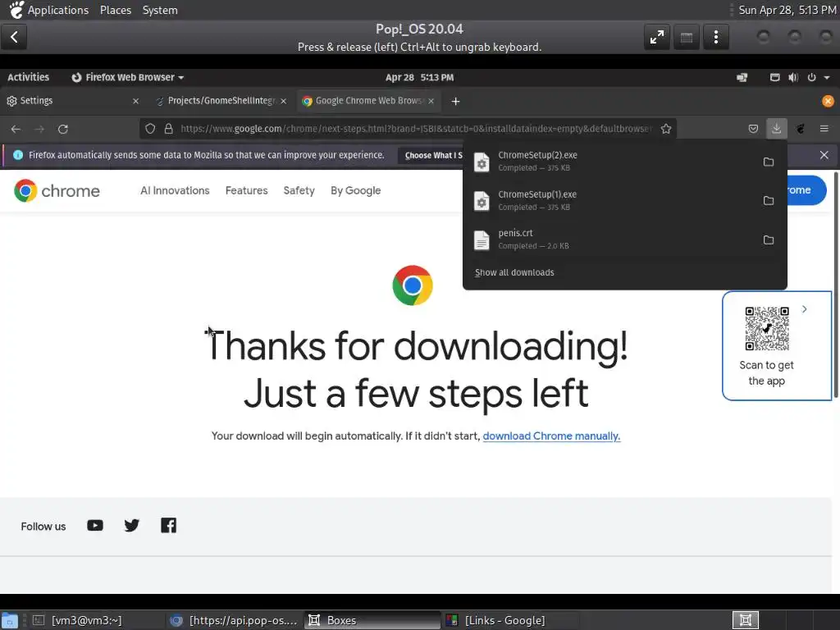Click the host clock Sun Apr 28, 5:13 PM
Screen dimensions: 840x630
click(787, 10)
